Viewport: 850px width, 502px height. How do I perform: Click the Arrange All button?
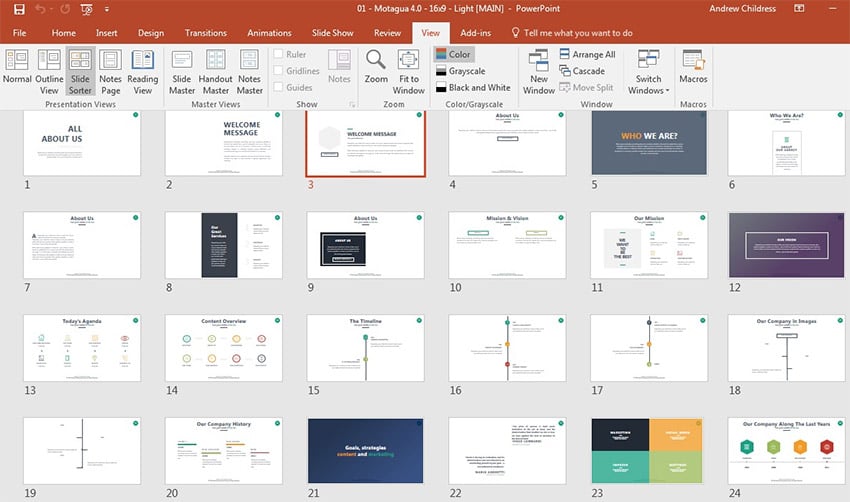pyautogui.click(x=587, y=55)
